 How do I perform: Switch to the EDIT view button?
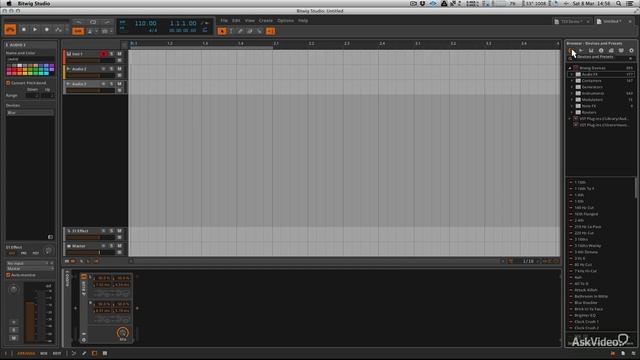pyautogui.click(x=57, y=353)
